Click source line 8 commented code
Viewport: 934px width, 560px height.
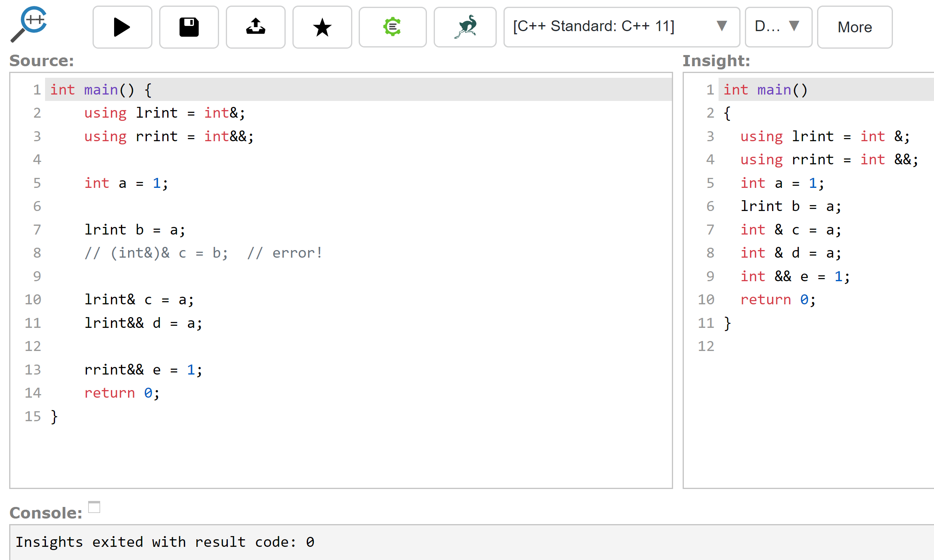click(x=203, y=253)
